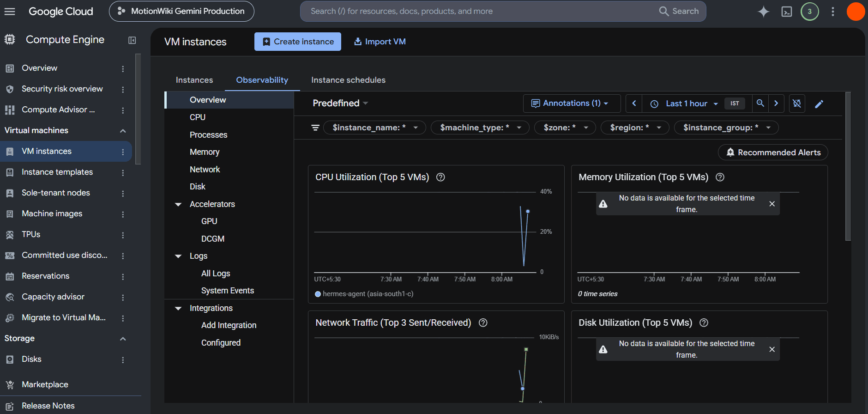Show help for Disk Utilization chart
Screen dimensions: 868x414
[704, 323]
